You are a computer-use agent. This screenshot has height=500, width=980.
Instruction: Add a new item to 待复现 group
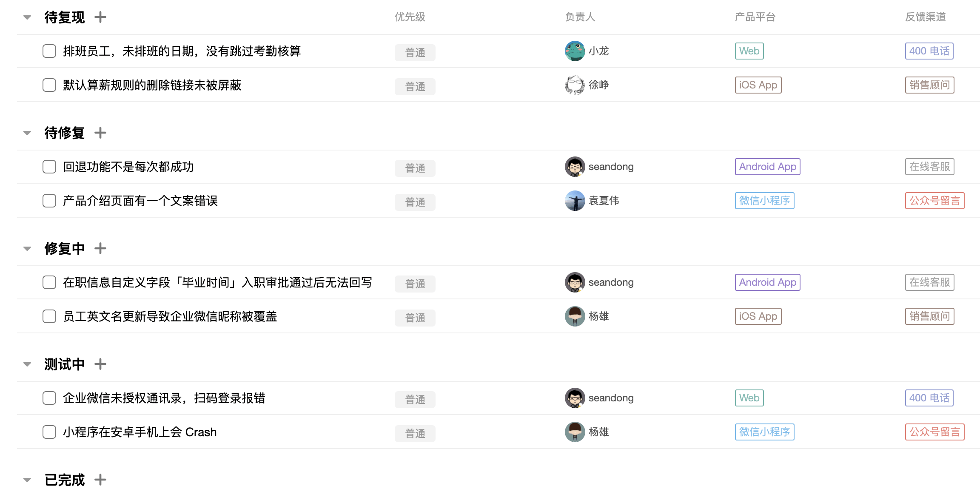[100, 17]
